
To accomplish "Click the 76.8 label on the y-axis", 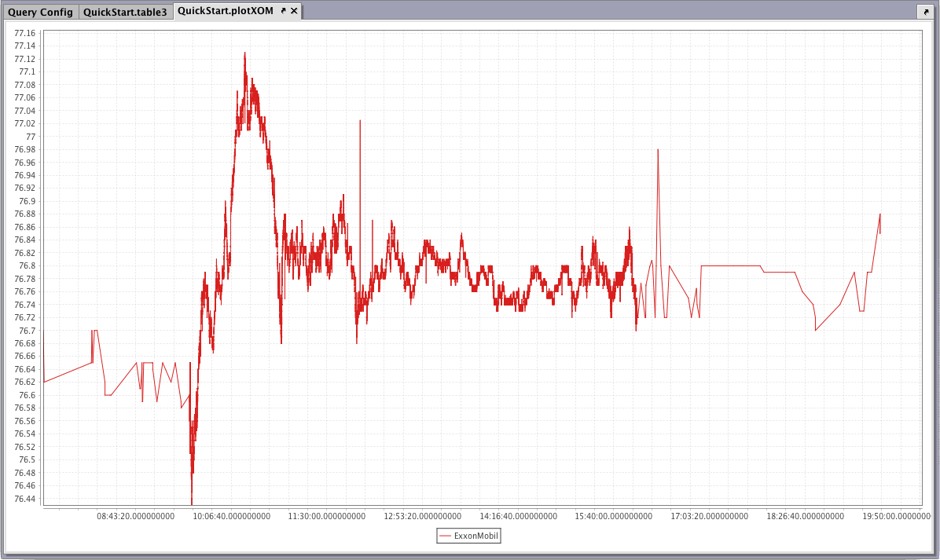I will pos(27,266).
